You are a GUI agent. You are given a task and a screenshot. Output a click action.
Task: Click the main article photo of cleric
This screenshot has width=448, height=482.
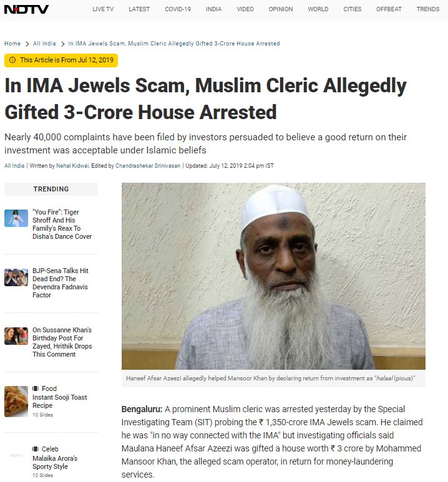pos(273,276)
